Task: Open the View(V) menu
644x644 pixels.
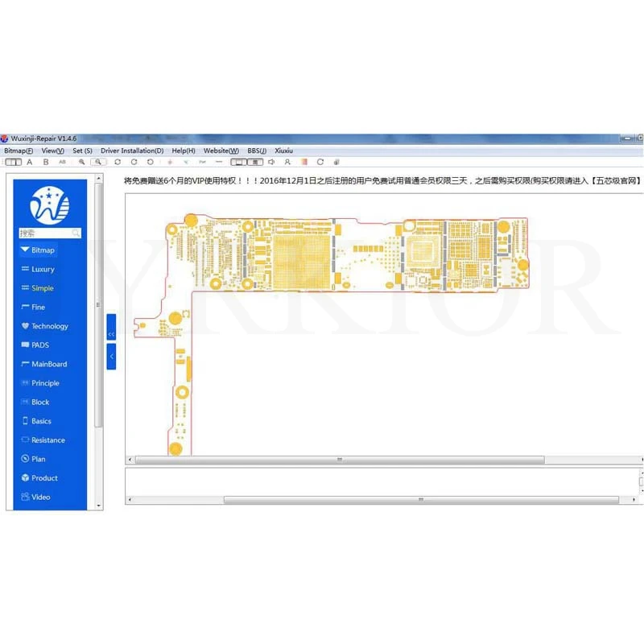Action: pyautogui.click(x=52, y=151)
